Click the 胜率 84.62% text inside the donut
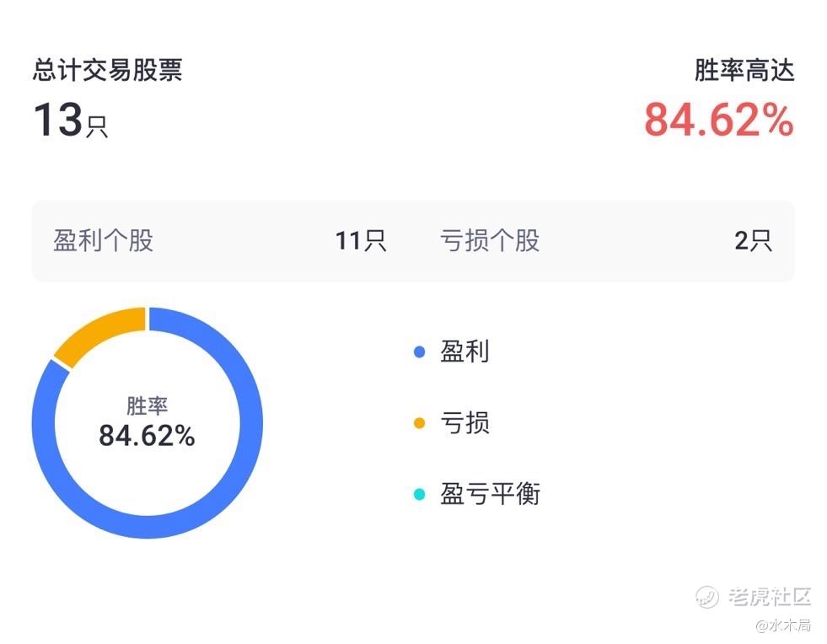The width and height of the screenshot is (827, 644). (148, 424)
